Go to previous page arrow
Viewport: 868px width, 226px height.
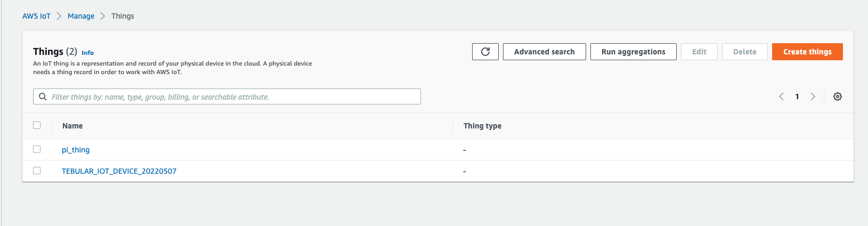click(x=781, y=96)
